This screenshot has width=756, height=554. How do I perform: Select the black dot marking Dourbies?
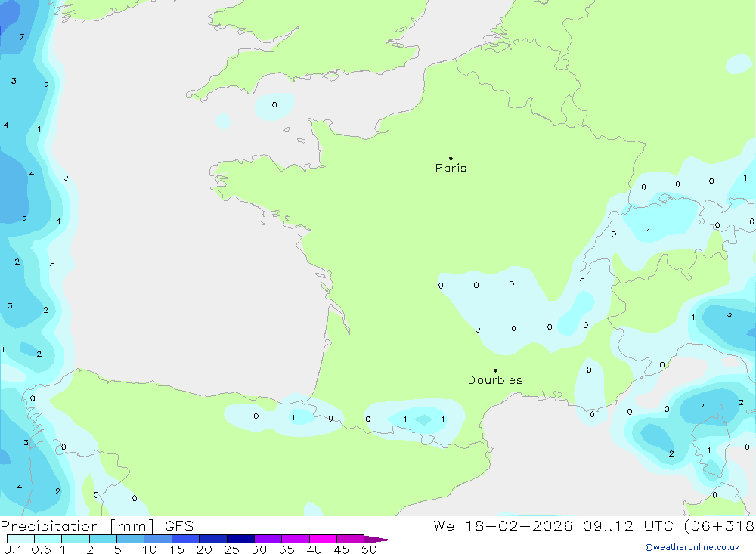(495, 370)
